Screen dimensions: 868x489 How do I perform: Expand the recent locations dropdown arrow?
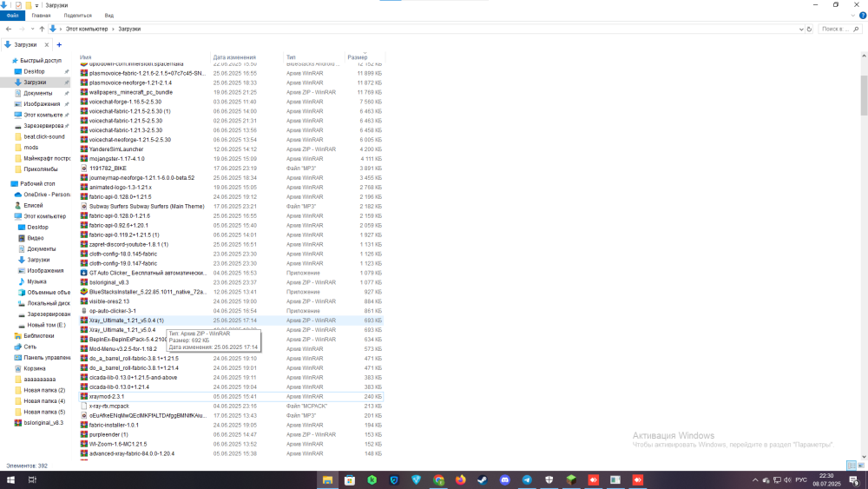point(32,29)
